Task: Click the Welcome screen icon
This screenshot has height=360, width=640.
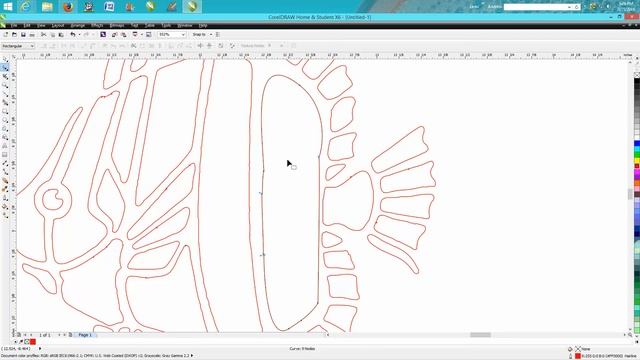Action: [149, 35]
